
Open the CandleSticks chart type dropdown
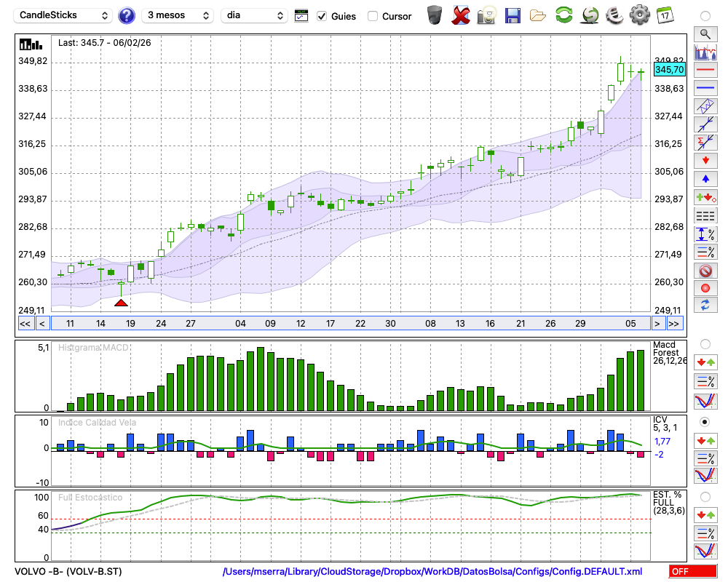coord(64,15)
